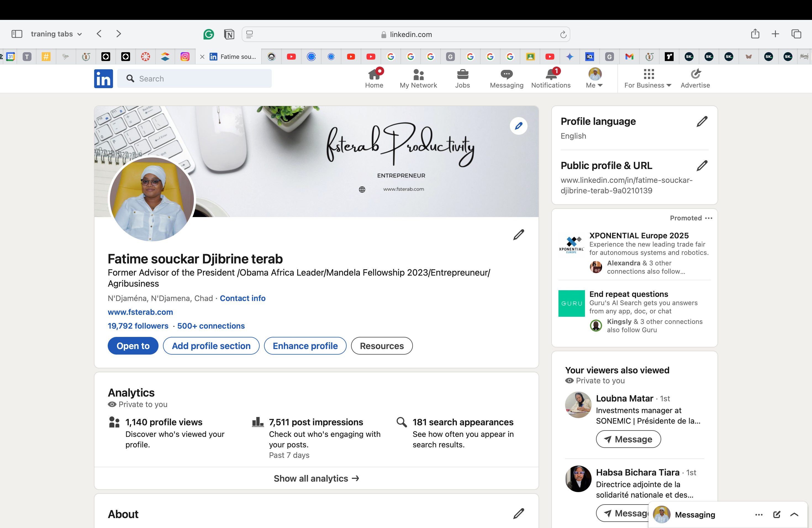This screenshot has height=528, width=812.
Task: Open Loubna Matar profile name
Action: point(624,398)
